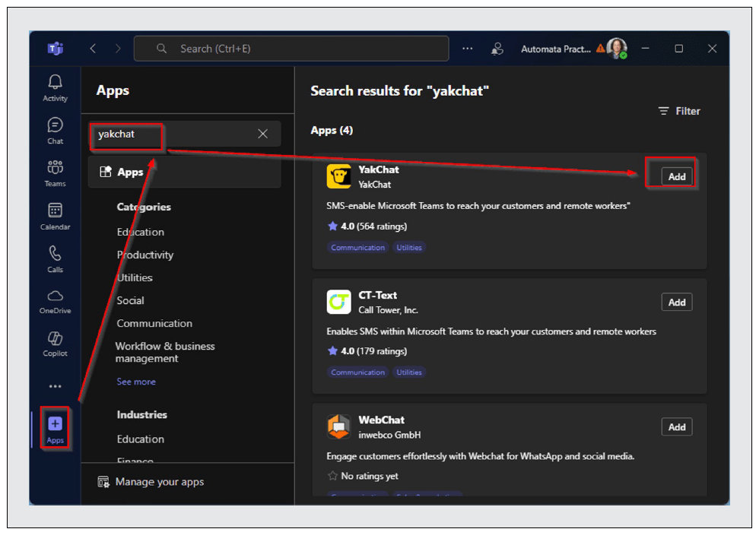This screenshot has height=548, width=756.
Task: Click the back navigation arrow
Action: tap(93, 49)
